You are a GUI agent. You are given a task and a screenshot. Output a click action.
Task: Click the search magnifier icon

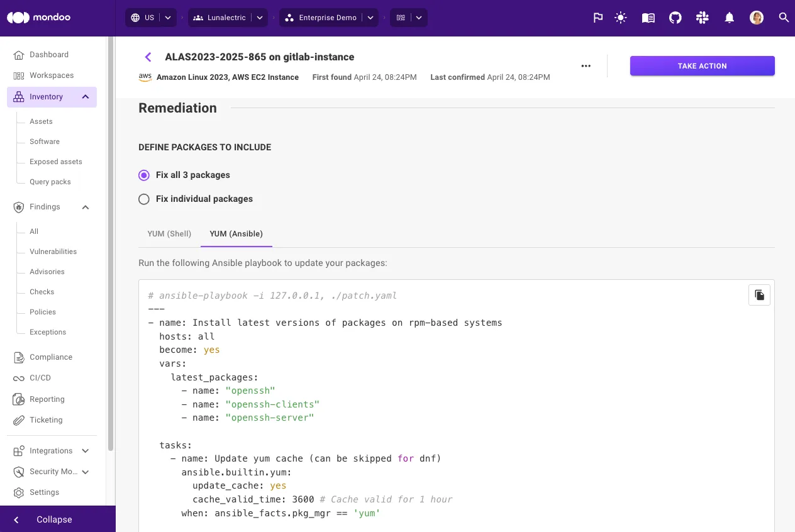784,18
